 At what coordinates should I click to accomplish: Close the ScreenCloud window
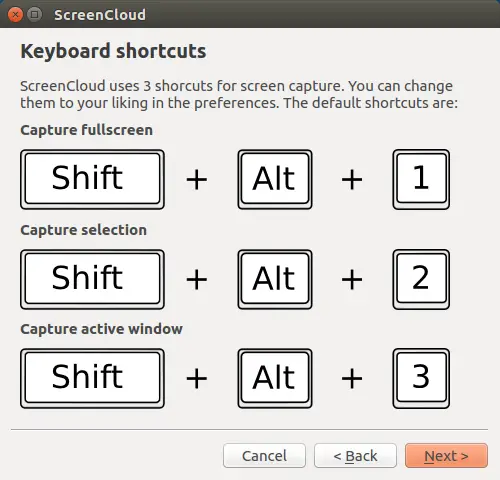click(15, 15)
